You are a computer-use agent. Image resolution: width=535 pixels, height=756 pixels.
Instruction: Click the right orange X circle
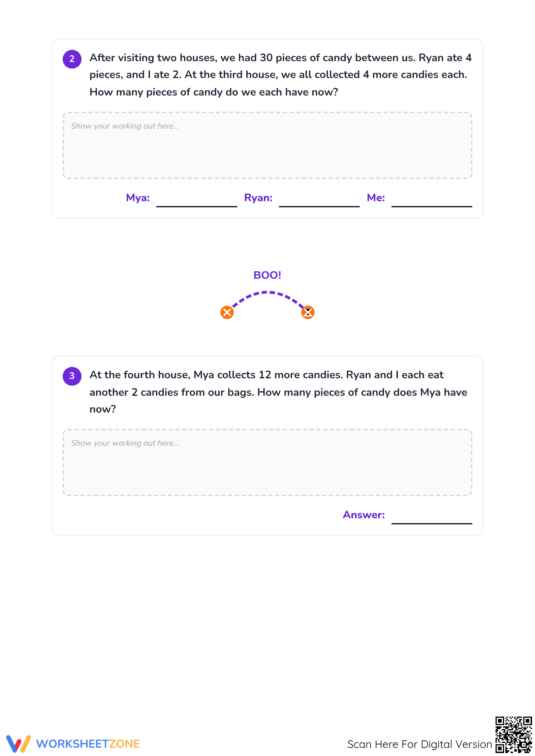(308, 312)
